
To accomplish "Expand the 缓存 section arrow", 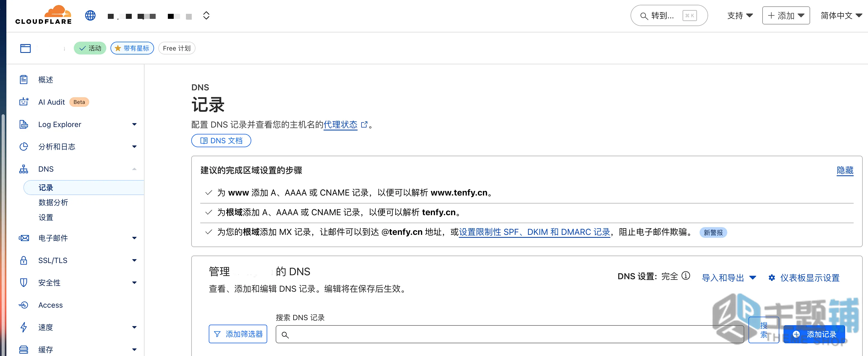I will (134, 350).
